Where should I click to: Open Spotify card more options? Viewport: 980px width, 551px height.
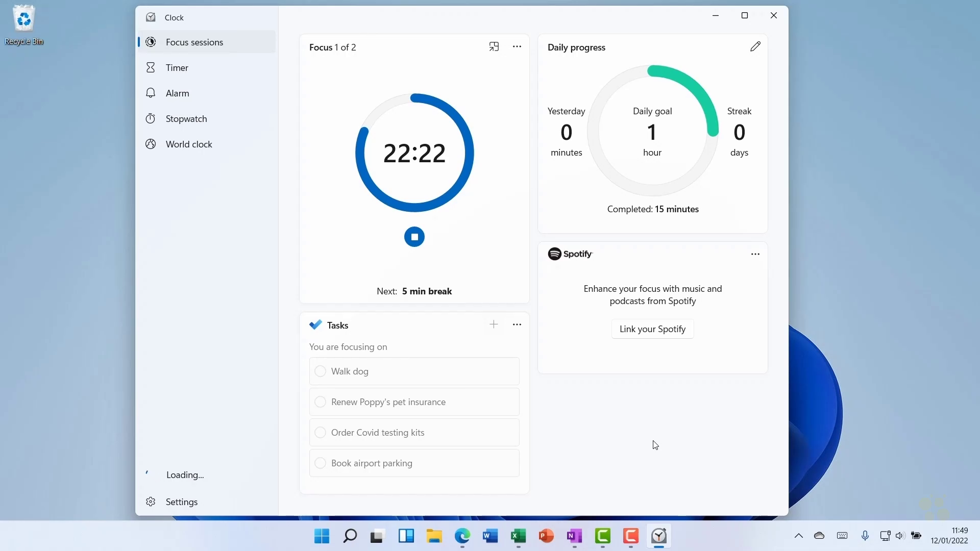(x=755, y=254)
